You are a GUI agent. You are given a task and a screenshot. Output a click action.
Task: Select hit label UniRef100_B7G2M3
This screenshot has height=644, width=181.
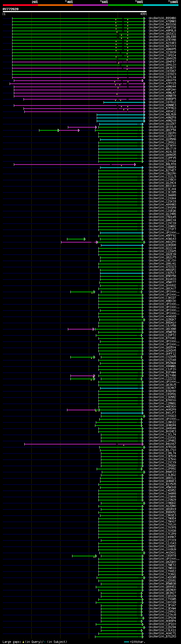(x=162, y=637)
